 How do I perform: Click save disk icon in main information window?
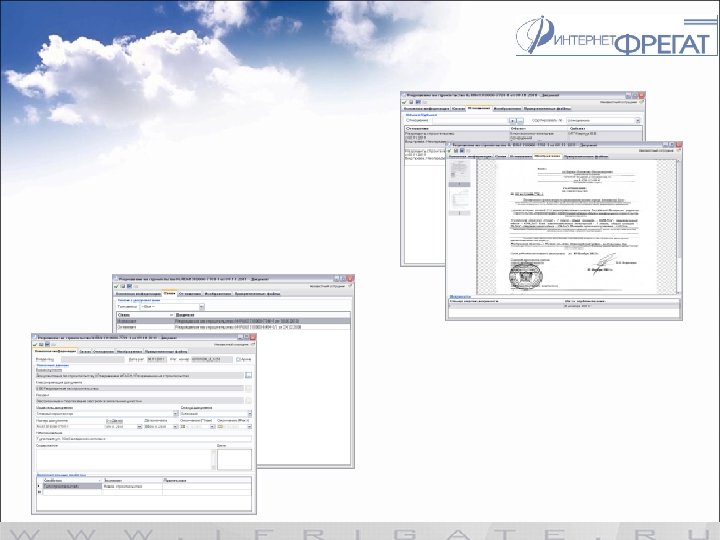(41, 344)
